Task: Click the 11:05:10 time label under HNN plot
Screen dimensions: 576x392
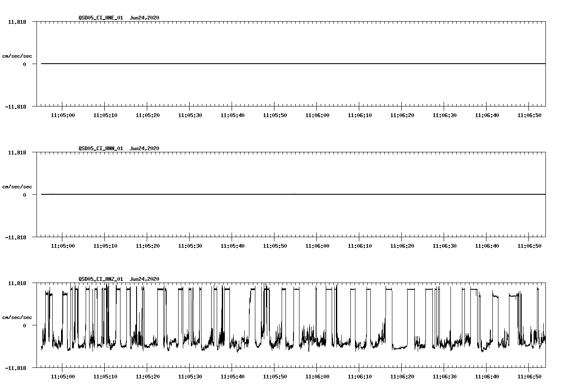Action: coord(105,246)
